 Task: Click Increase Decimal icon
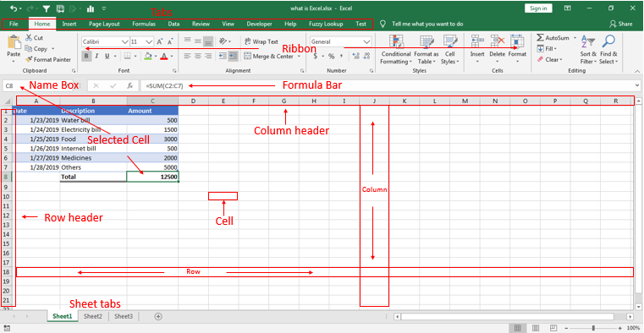(355, 56)
